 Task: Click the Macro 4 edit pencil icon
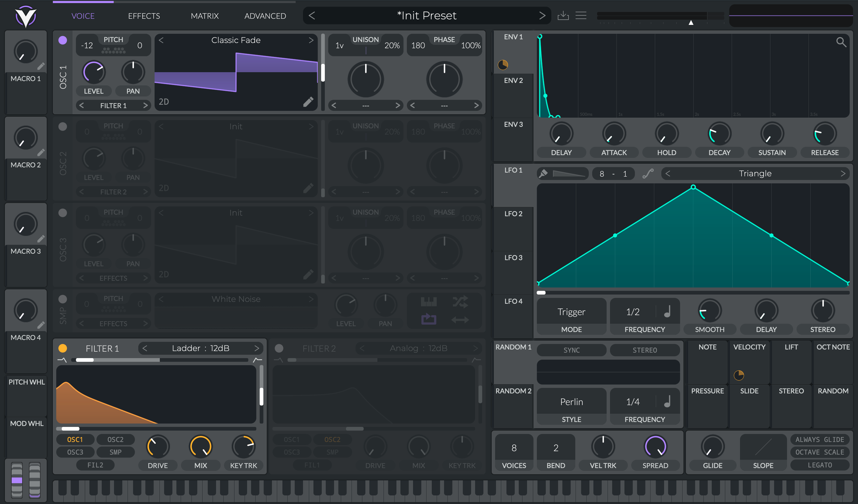pos(41,325)
